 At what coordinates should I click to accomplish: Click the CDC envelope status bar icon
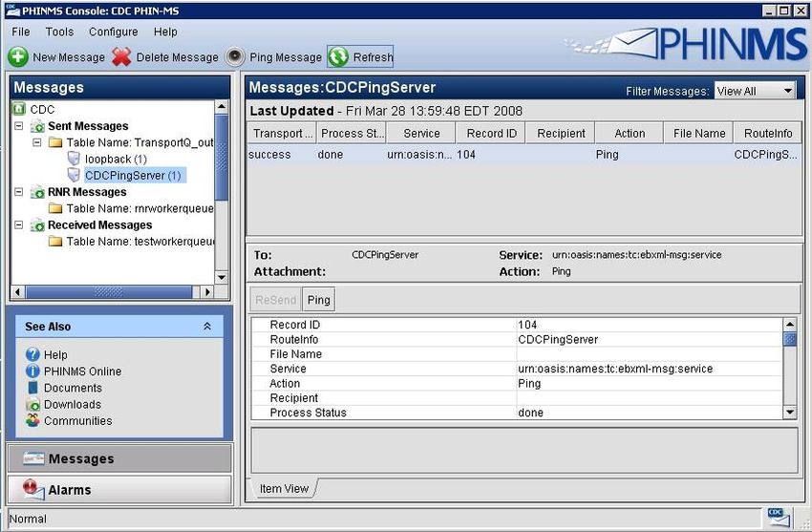tap(779, 518)
